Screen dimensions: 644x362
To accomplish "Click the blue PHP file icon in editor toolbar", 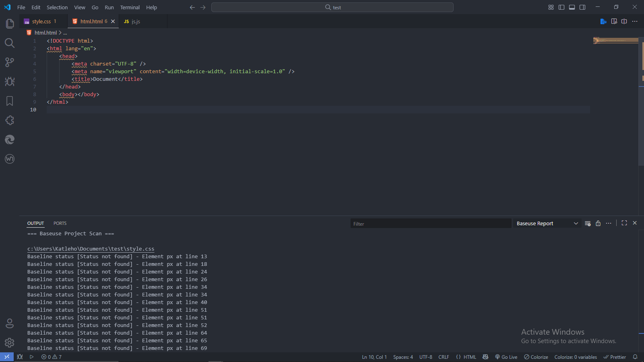I will 603,21.
